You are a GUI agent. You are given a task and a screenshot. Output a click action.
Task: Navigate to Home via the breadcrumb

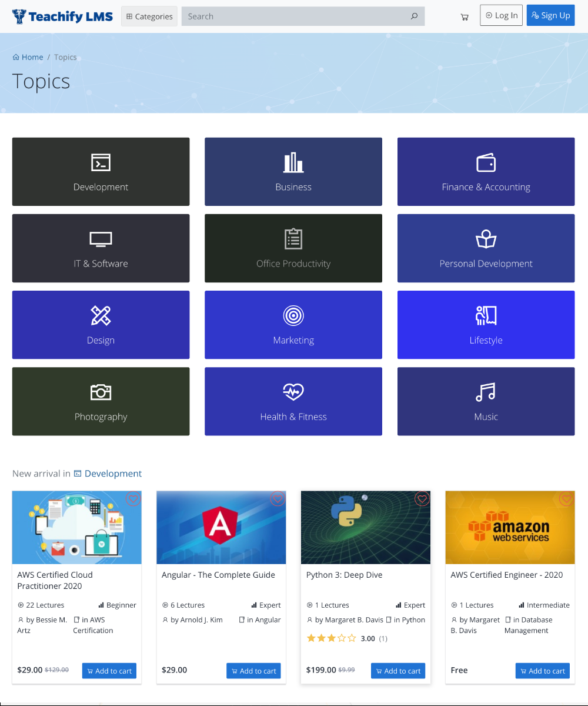[28, 57]
